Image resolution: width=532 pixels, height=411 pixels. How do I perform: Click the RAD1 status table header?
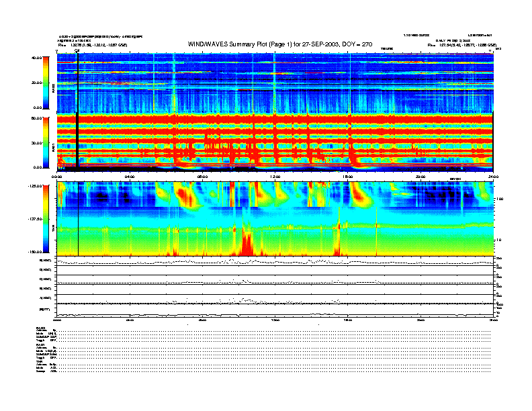pyautogui.click(x=40, y=345)
